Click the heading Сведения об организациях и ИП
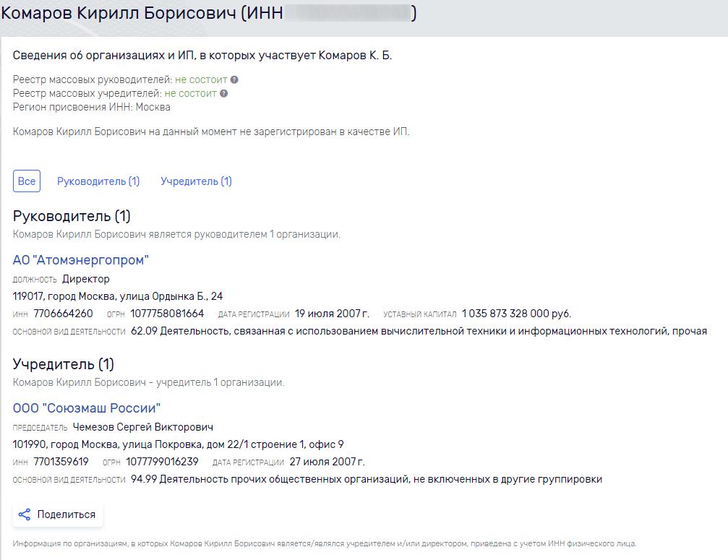This screenshot has height=560, width=728. click(202, 56)
